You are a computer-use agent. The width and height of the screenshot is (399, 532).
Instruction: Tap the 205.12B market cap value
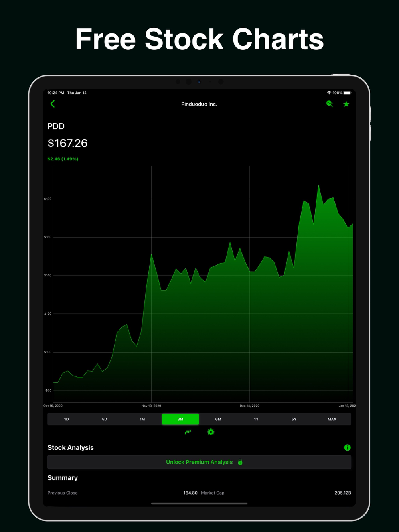coord(343,493)
